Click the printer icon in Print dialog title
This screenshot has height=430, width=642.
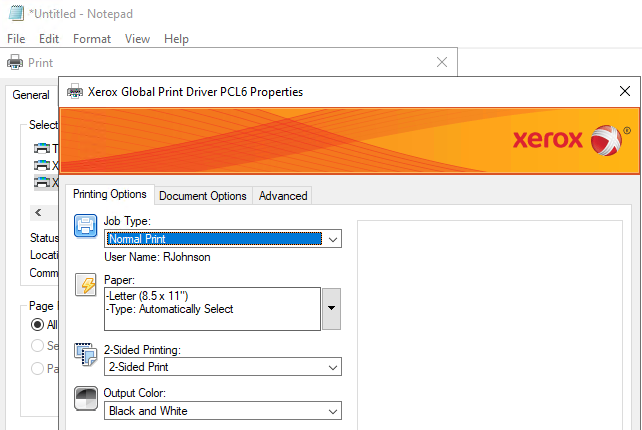click(15, 62)
